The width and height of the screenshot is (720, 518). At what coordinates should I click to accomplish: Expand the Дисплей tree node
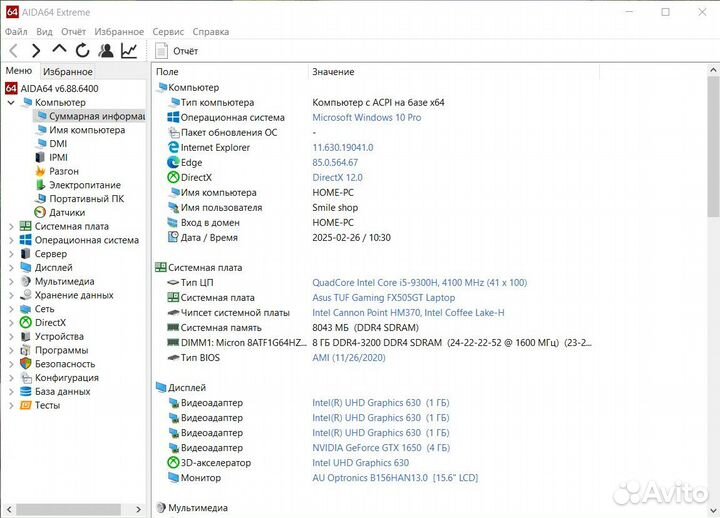click(x=11, y=268)
